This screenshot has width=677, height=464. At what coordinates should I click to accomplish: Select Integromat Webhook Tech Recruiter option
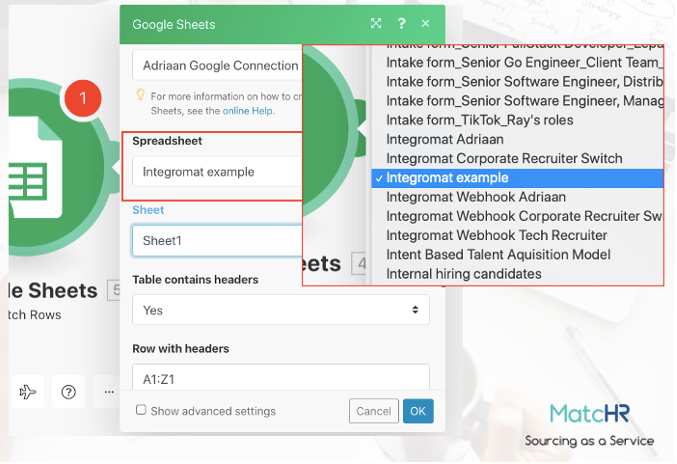coord(496,235)
